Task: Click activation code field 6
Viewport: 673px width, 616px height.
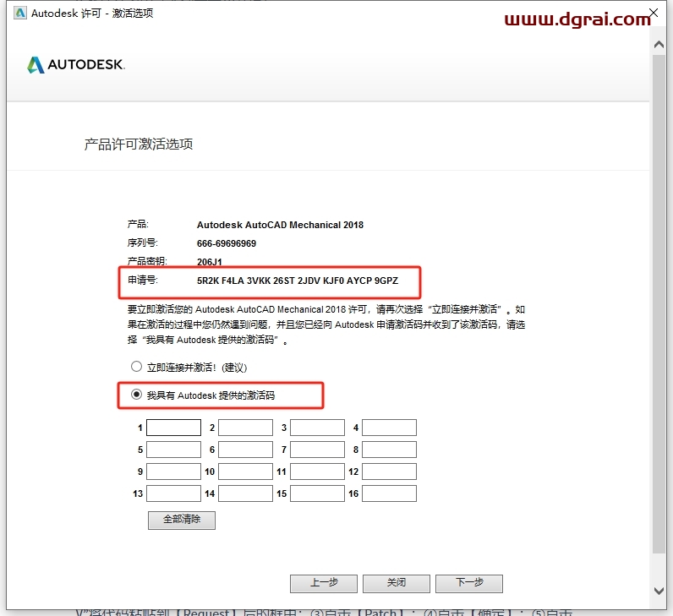Action: coord(245,450)
